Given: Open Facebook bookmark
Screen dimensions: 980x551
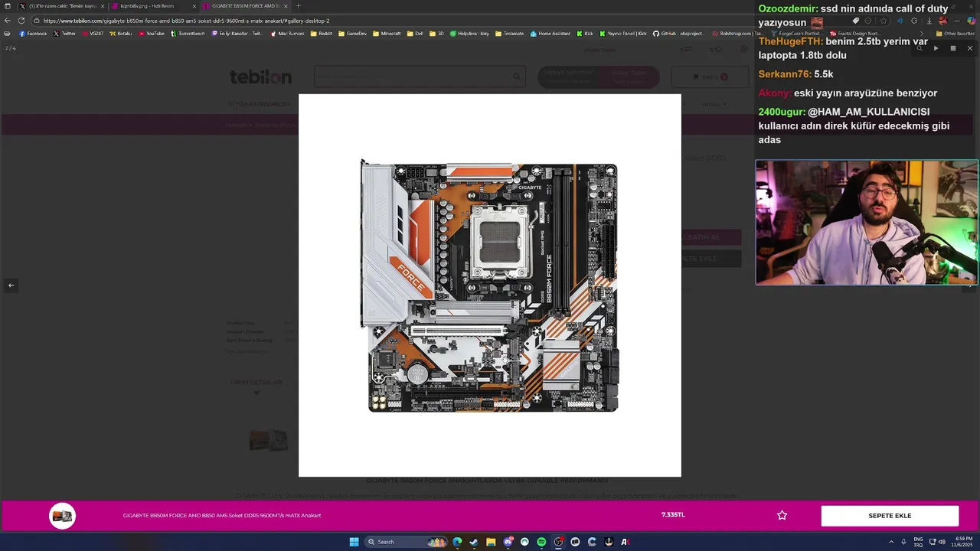Looking at the screenshot, I should [33, 34].
